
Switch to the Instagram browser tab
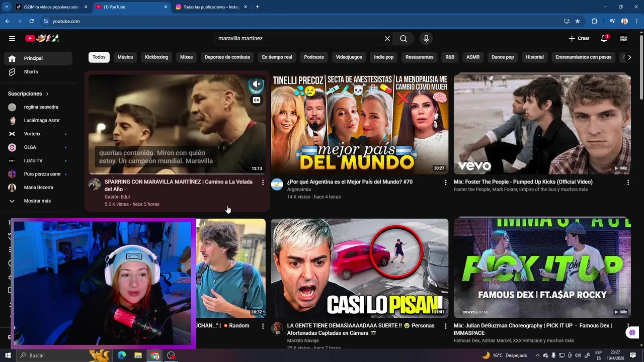click(211, 7)
